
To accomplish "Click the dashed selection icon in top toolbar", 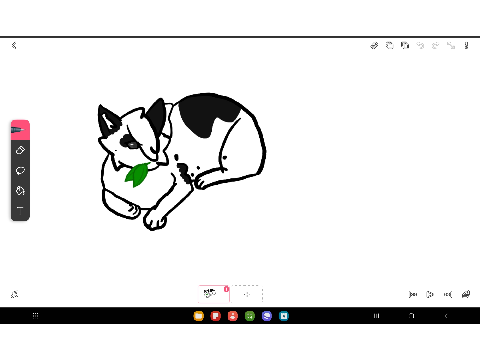I will click(x=390, y=46).
